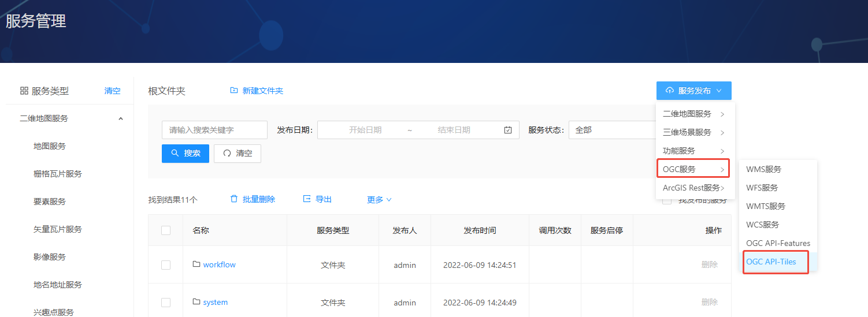Select 栅格瓦片服务 in the sidebar
The width and height of the screenshot is (868, 317).
[x=58, y=174]
